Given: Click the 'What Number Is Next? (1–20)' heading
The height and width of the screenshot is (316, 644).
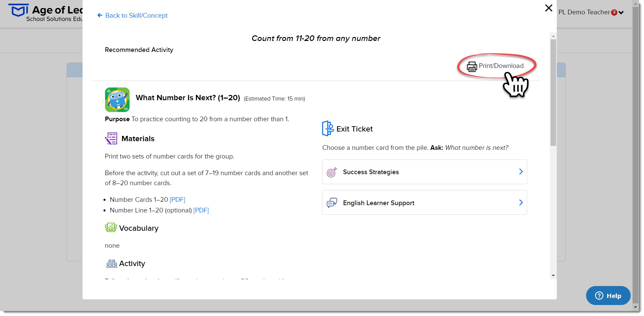Looking at the screenshot, I should (188, 98).
